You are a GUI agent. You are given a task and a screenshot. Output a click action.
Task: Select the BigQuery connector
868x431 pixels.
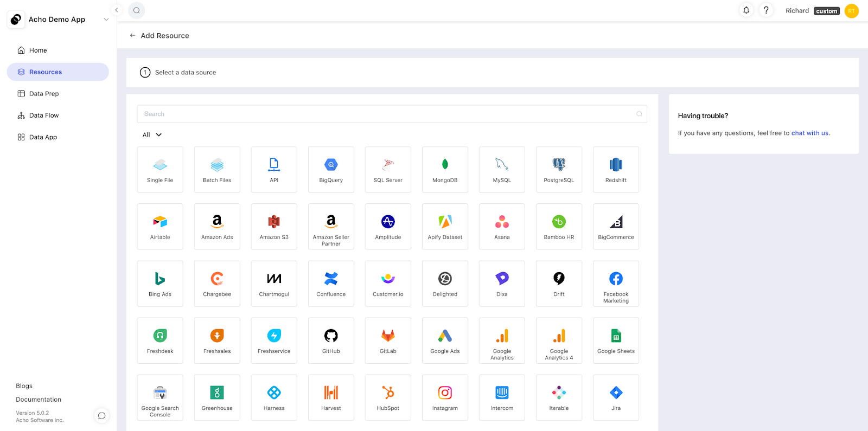point(331,170)
